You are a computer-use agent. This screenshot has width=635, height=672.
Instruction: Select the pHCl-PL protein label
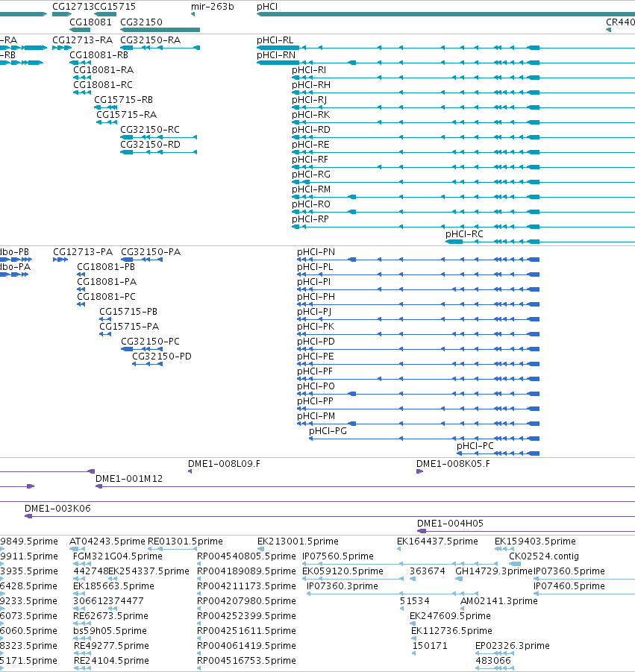point(315,268)
